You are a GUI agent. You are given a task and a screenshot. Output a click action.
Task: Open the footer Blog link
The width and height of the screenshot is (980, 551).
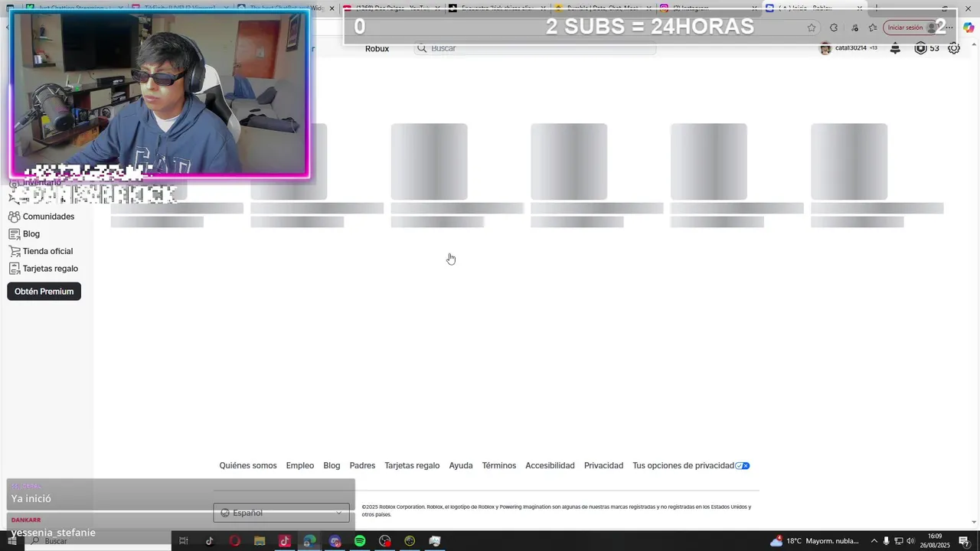coord(332,465)
